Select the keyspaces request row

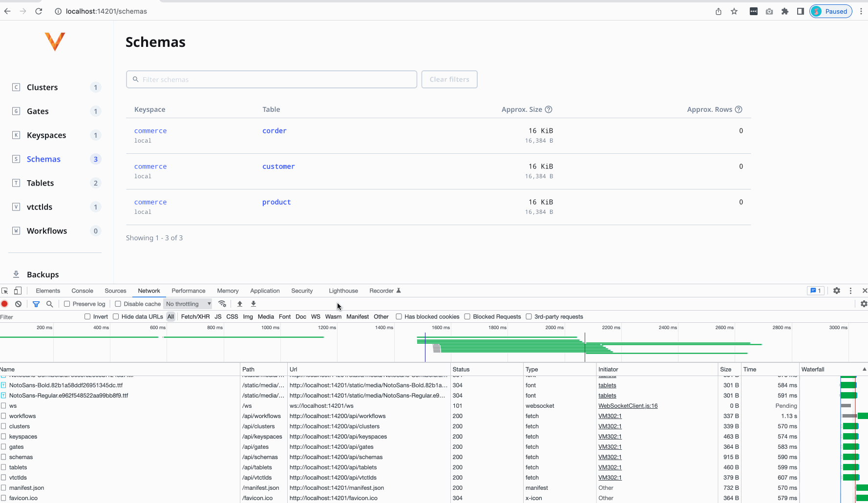(434, 437)
